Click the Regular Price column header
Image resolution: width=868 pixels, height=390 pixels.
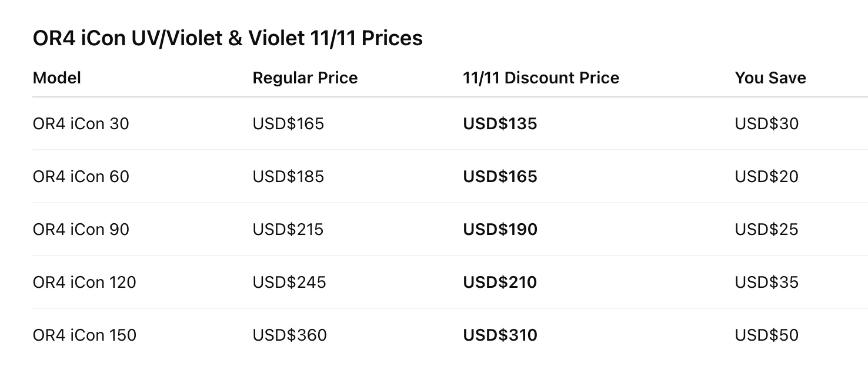tap(305, 78)
